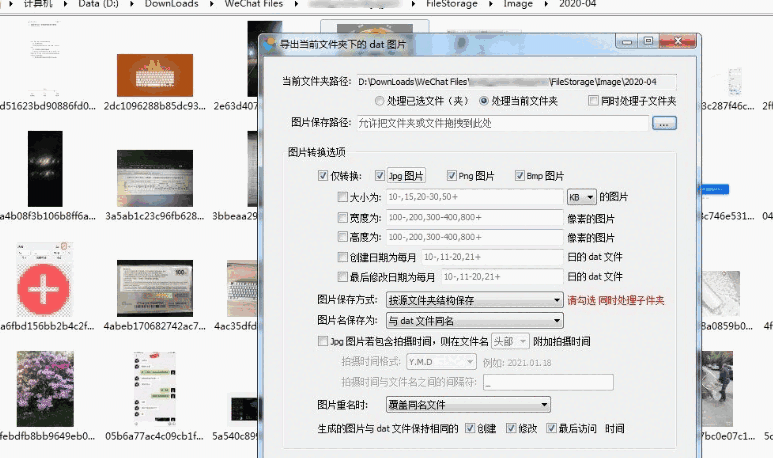
Task: Enable the 创建日期为每月 checkbox
Action: point(342,257)
